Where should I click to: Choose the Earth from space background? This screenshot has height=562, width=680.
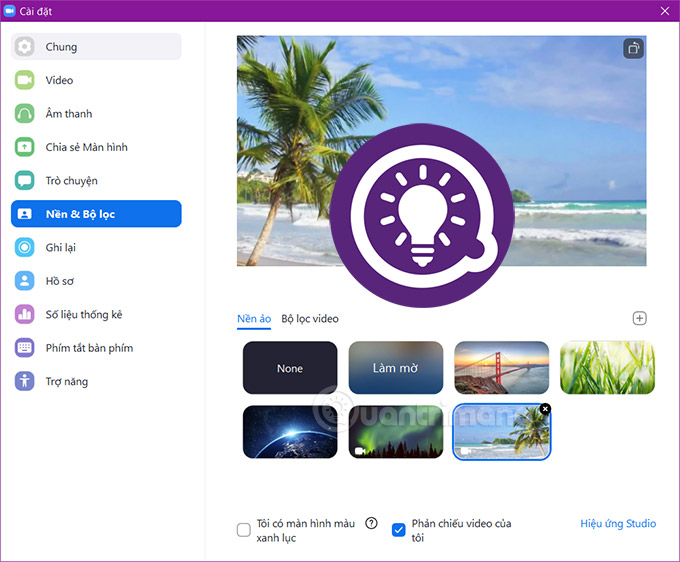[x=290, y=432]
